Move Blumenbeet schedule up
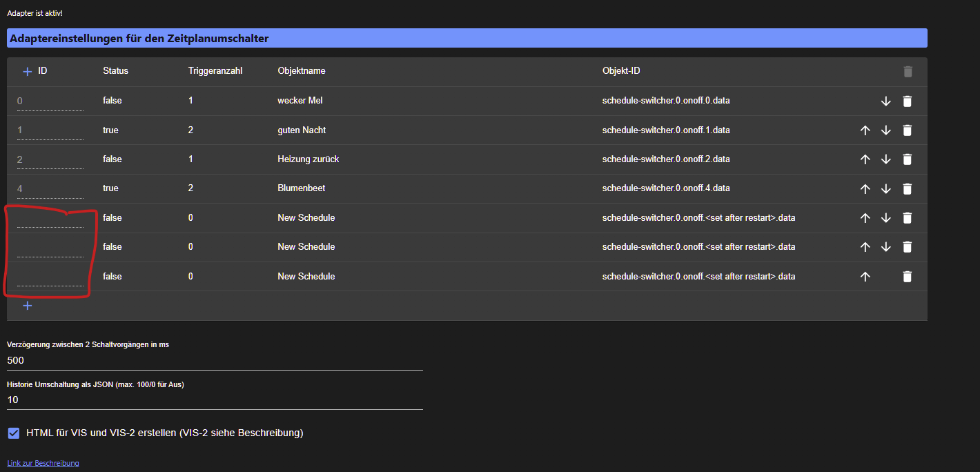 [865, 188]
